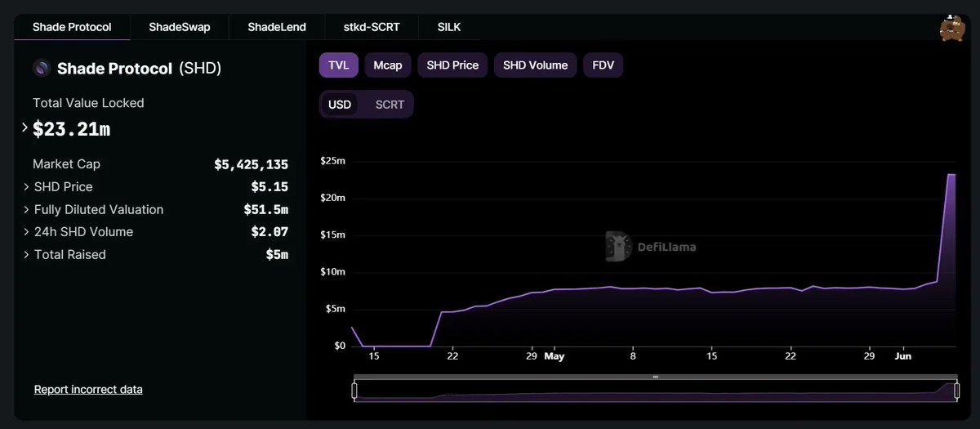This screenshot has height=429, width=980.
Task: Click the $23.21m TVL value
Action: pyautogui.click(x=71, y=129)
